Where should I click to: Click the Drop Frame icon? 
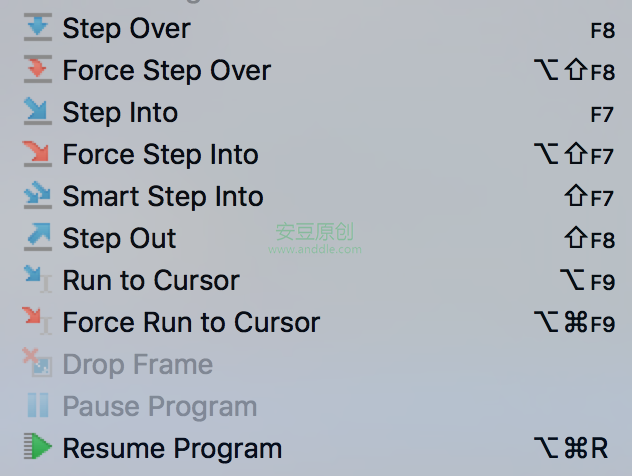tap(38, 364)
